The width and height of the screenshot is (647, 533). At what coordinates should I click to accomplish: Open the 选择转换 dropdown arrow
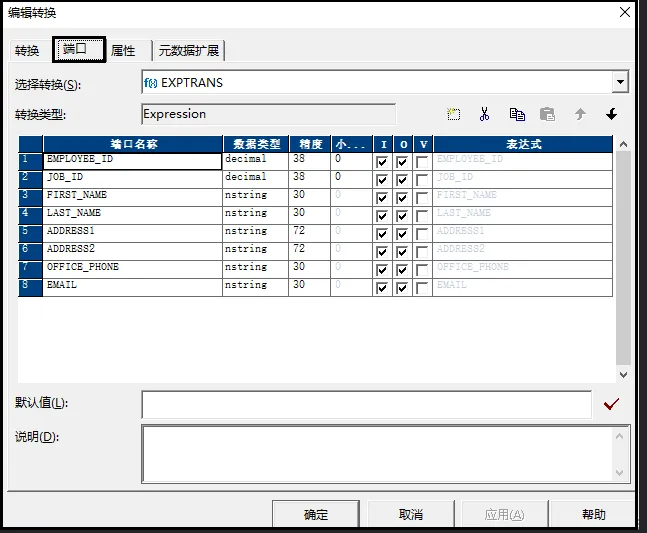[620, 82]
